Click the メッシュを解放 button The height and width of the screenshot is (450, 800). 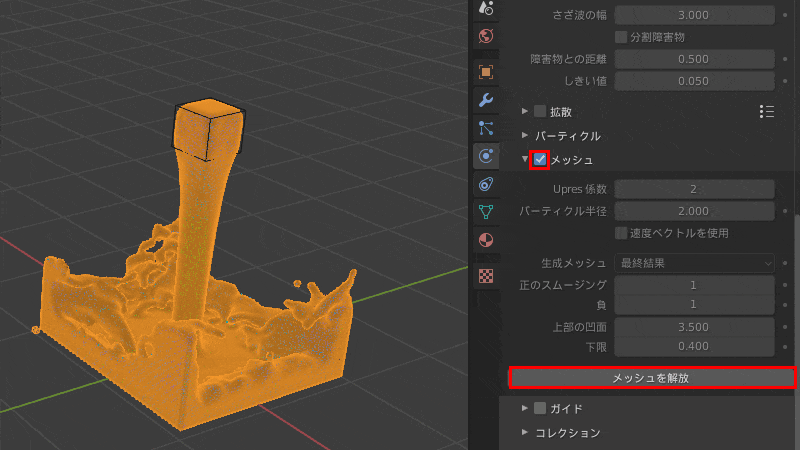[652, 378]
